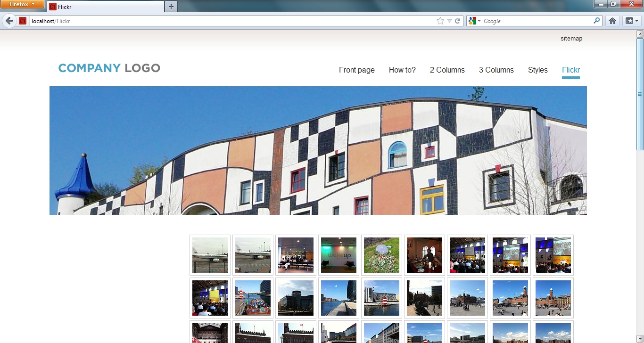The width and height of the screenshot is (644, 343).
Task: Select the Flickr navigation menu item
Action: pyautogui.click(x=570, y=70)
